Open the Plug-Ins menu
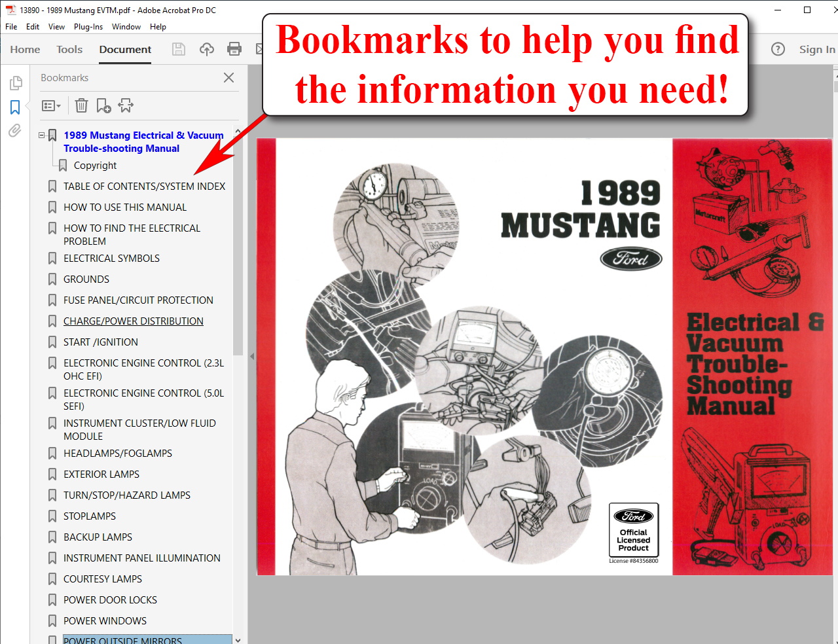 point(88,27)
